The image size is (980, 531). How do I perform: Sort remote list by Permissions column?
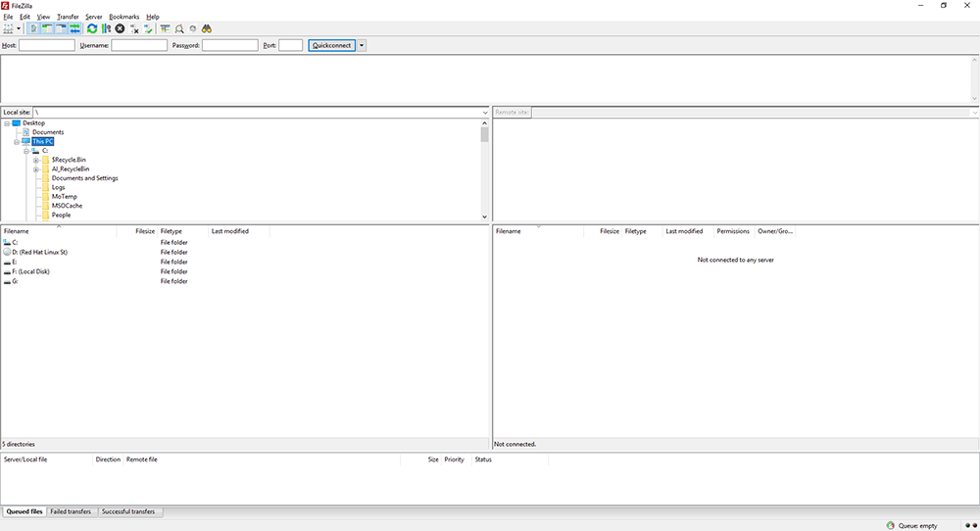click(733, 231)
